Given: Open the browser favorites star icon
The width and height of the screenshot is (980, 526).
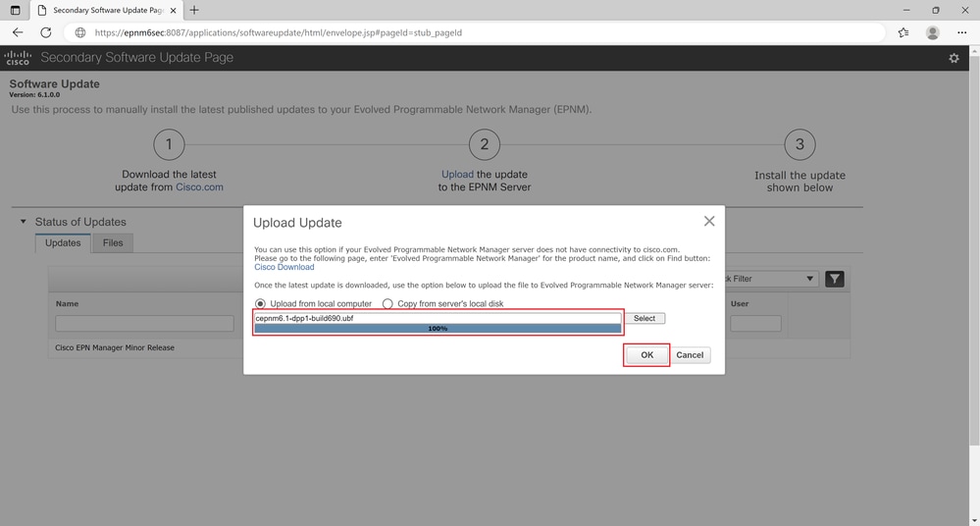Looking at the screenshot, I should tap(903, 32).
